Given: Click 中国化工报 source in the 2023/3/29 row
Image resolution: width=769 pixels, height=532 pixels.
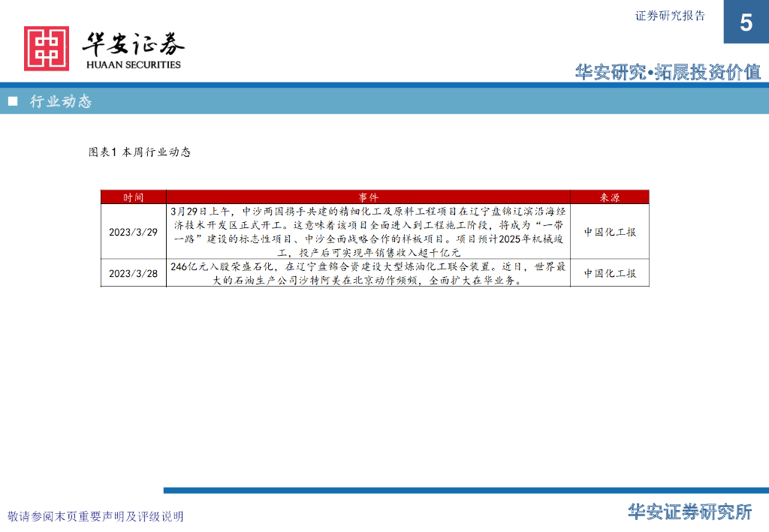Looking at the screenshot, I should 610,232.
